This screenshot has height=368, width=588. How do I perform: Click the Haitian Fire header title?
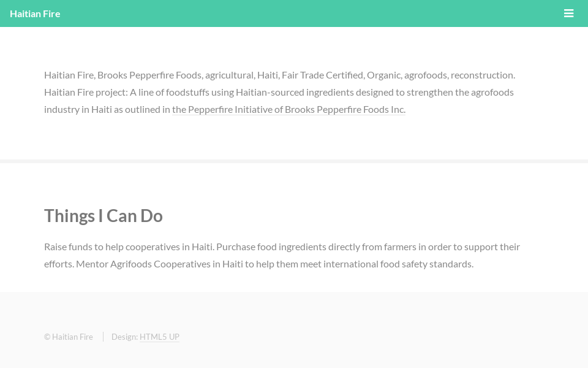click(x=35, y=13)
